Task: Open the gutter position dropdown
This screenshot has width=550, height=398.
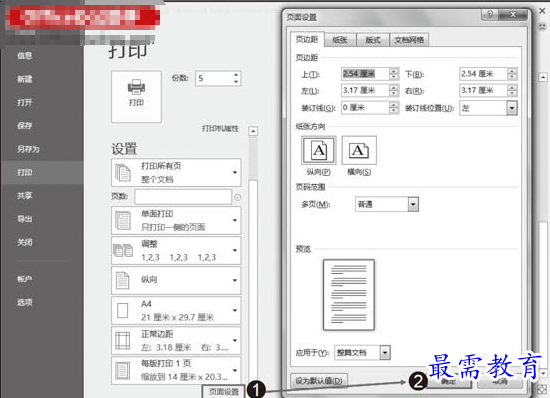Action: (512, 108)
